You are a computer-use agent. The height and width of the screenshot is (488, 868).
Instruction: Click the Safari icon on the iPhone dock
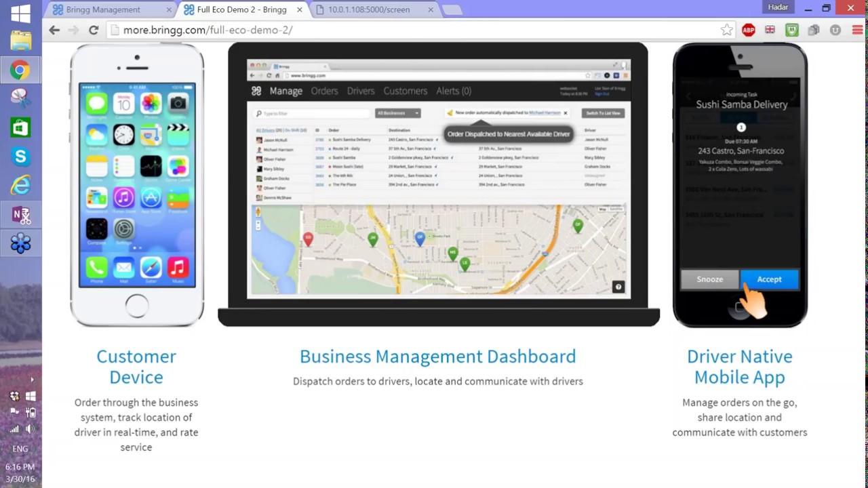(x=151, y=268)
